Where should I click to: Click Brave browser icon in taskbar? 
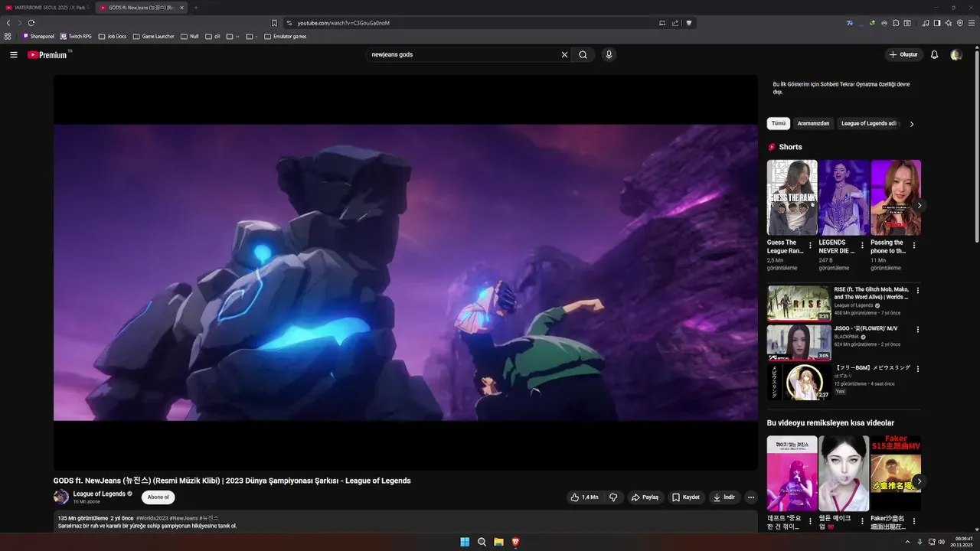click(x=515, y=542)
